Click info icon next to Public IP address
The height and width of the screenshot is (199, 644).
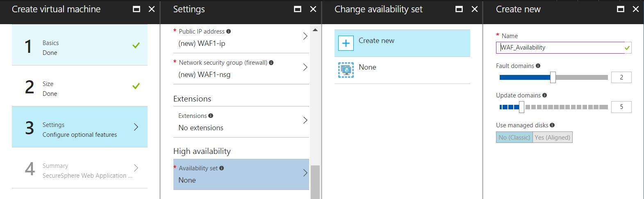point(229,31)
